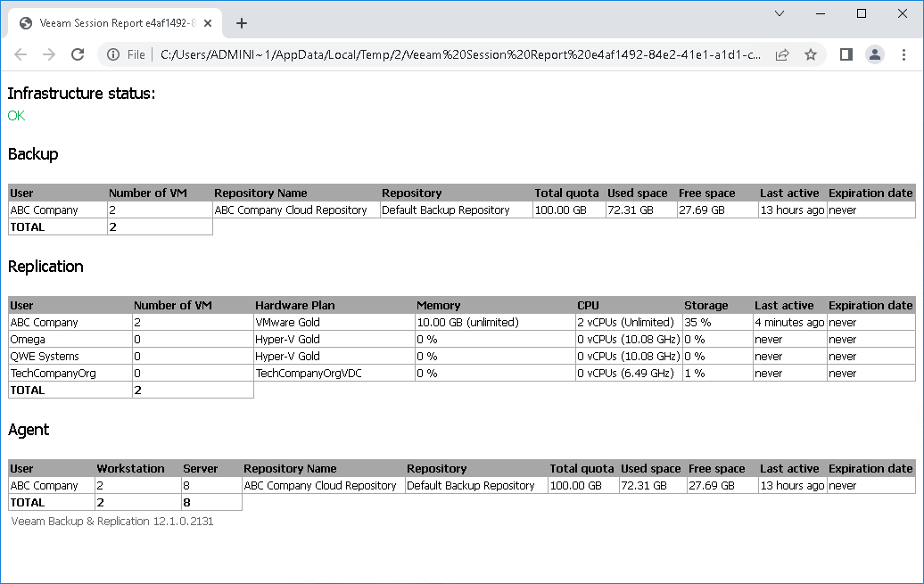Maximize the browser window
Screen dimensions: 924x584
[x=862, y=13]
